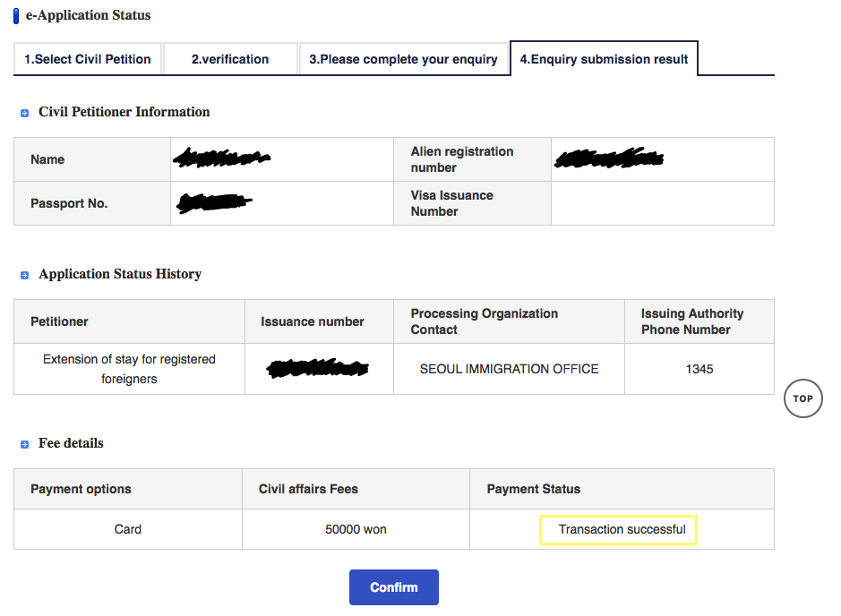Click the TOP scroll-to-top circle icon

pyautogui.click(x=802, y=398)
